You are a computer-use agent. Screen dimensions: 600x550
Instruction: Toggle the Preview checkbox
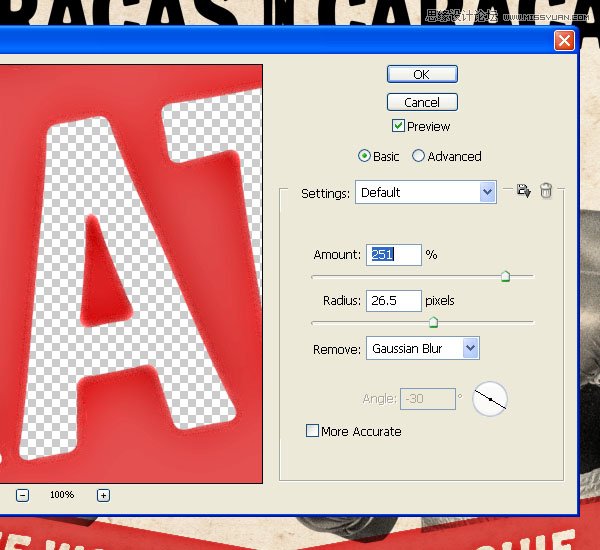398,126
